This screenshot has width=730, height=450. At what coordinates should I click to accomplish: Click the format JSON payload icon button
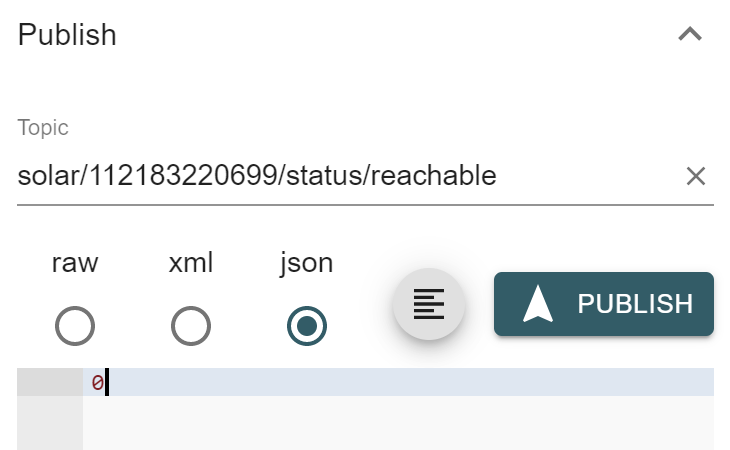(x=428, y=304)
